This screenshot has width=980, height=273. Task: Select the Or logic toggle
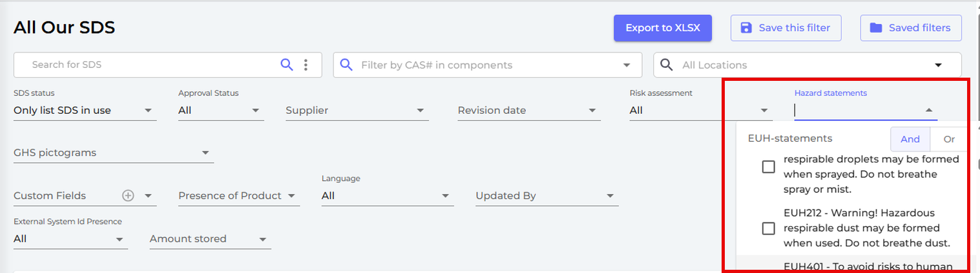pyautogui.click(x=949, y=139)
